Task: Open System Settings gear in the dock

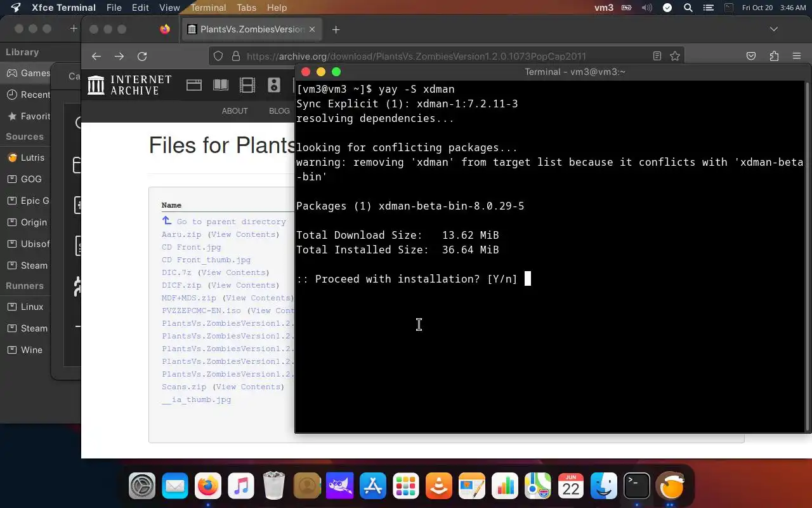Action: (142, 487)
